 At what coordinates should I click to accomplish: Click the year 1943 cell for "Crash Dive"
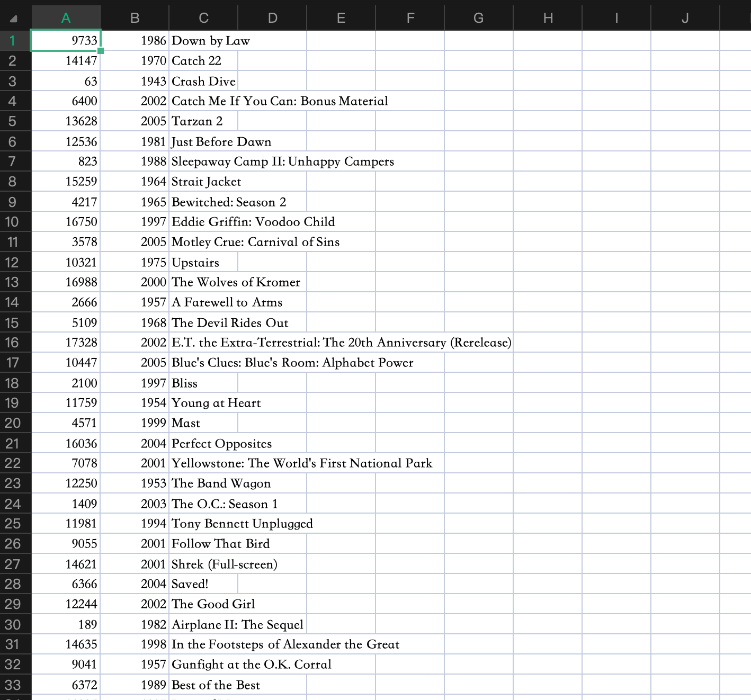135,81
